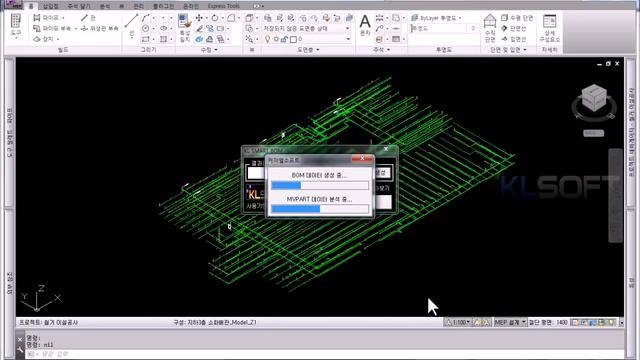The height and width of the screenshot is (360, 640).
Task: Open the MEP 설계 workspace dropdown
Action: click(524, 322)
